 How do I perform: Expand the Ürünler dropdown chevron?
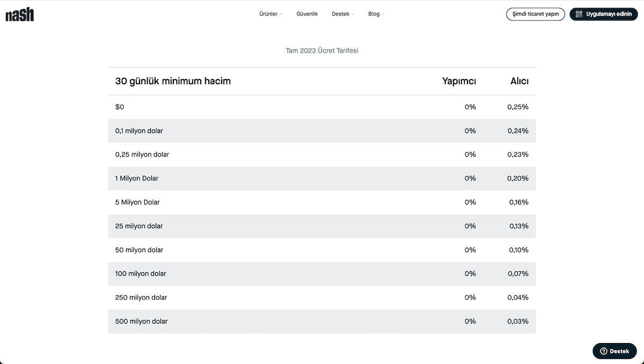281,14
